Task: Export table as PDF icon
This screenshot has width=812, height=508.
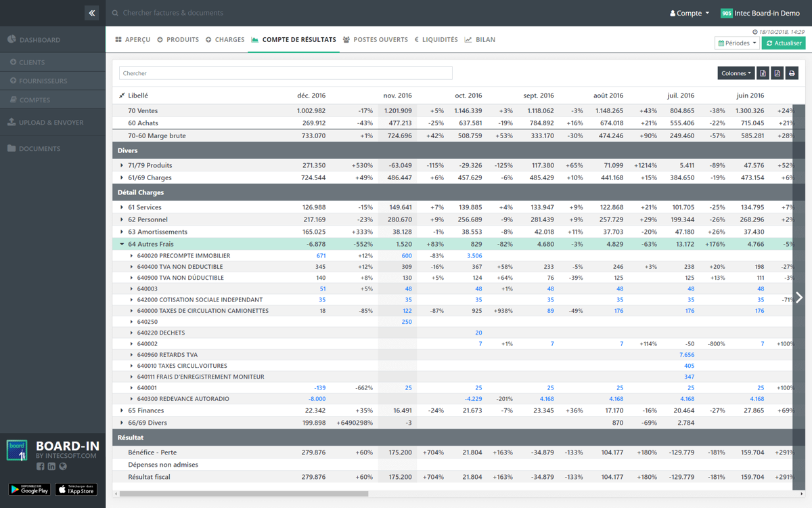Action: point(777,73)
